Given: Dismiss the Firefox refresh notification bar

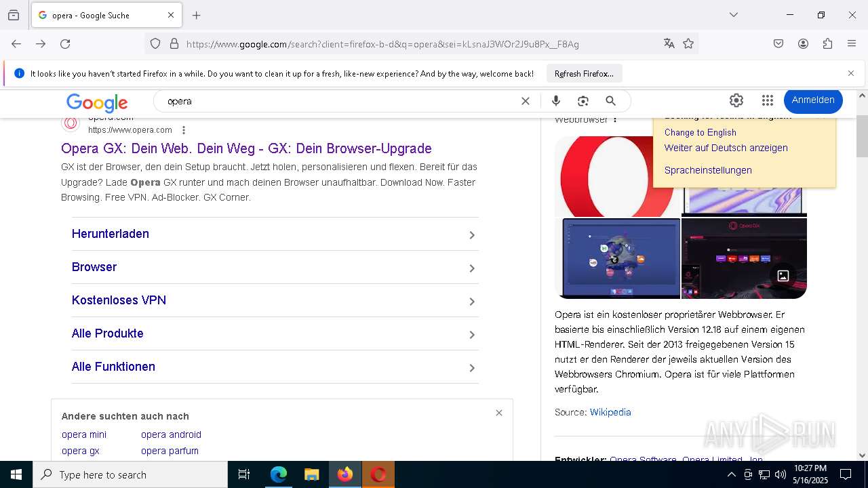Looking at the screenshot, I should [851, 73].
